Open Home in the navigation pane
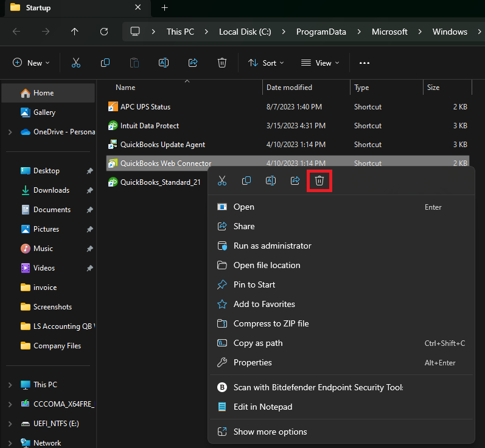 click(48, 93)
